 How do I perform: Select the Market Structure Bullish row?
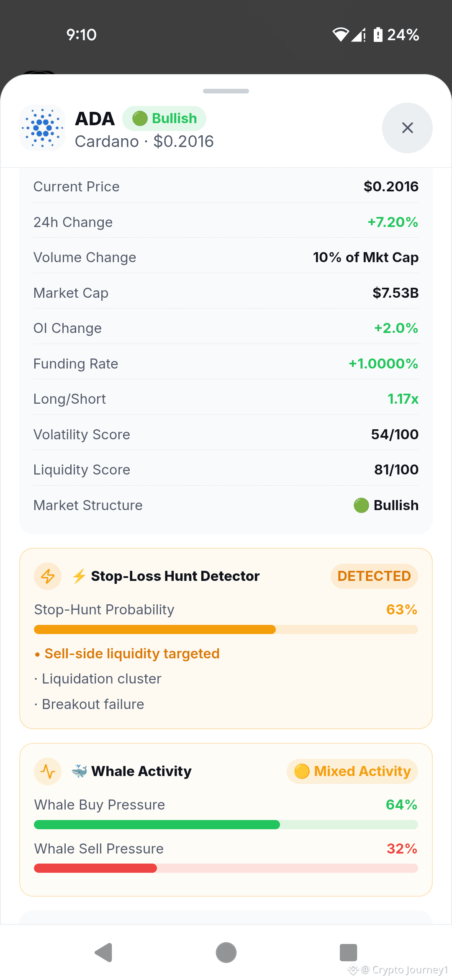click(226, 505)
